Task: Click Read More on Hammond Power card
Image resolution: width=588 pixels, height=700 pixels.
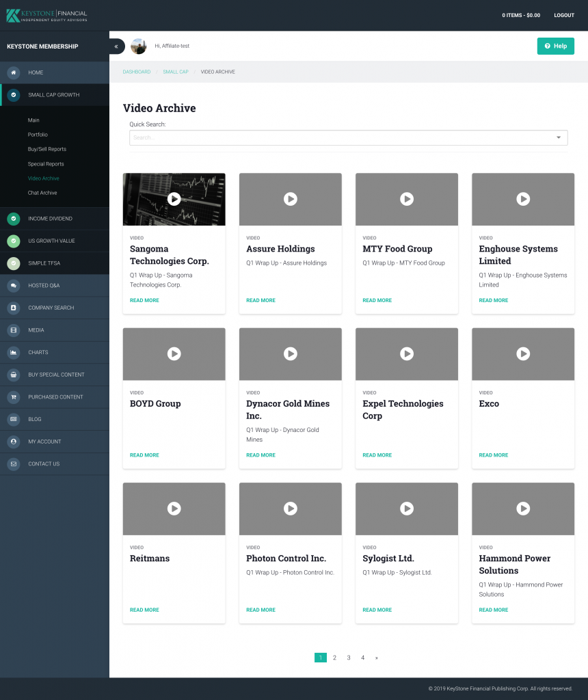Action: pos(494,610)
